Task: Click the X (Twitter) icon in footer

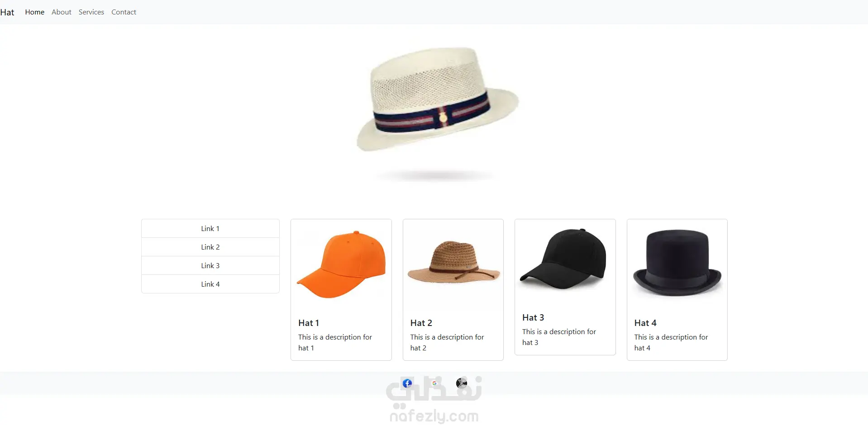Action: (x=461, y=383)
